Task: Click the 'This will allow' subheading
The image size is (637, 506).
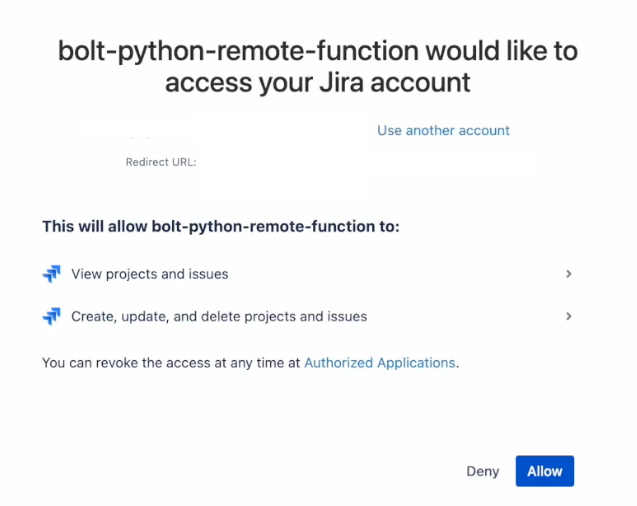Action: 220,227
